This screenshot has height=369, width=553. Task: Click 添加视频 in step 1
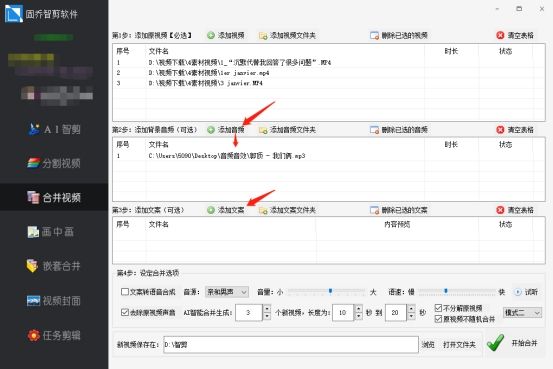coord(226,35)
